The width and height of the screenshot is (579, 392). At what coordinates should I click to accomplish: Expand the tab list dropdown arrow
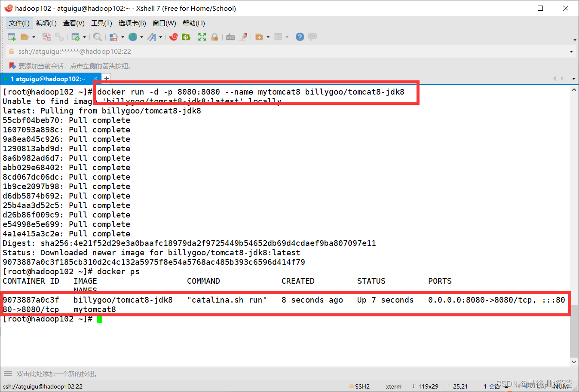[x=573, y=79]
